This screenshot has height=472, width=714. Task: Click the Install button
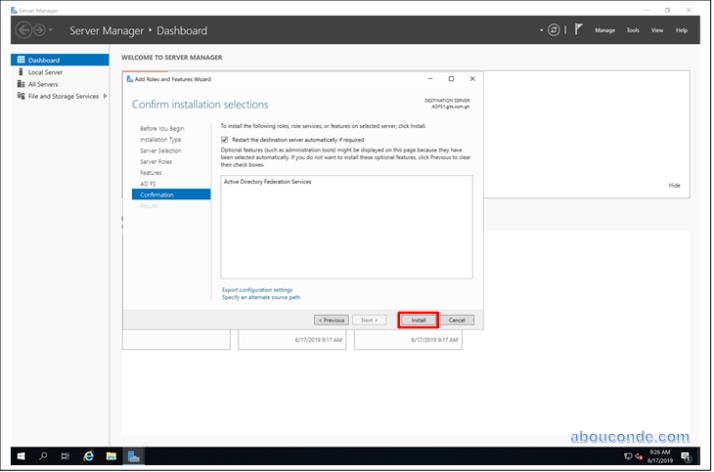pyautogui.click(x=418, y=320)
